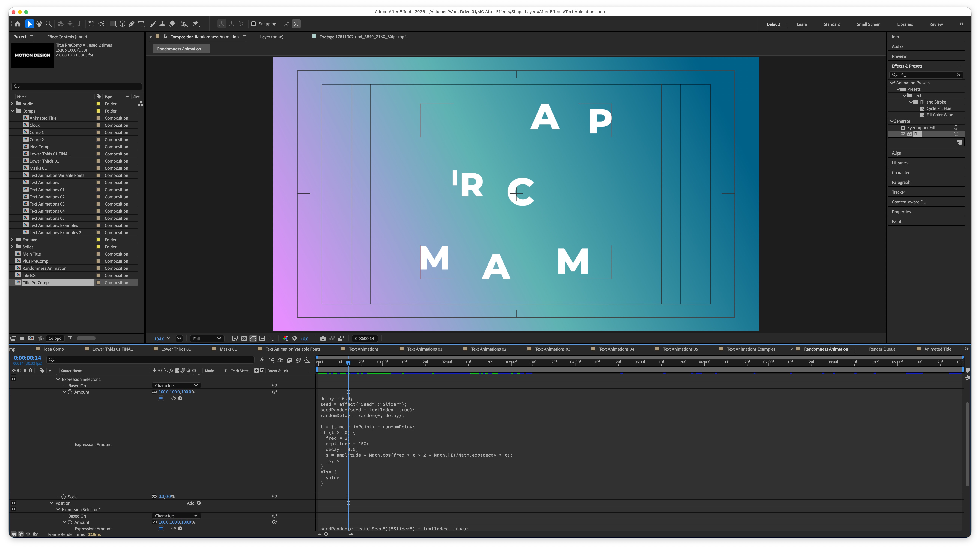Go to the Home screen icon
Image resolution: width=980 pixels, height=548 pixels.
(x=17, y=24)
